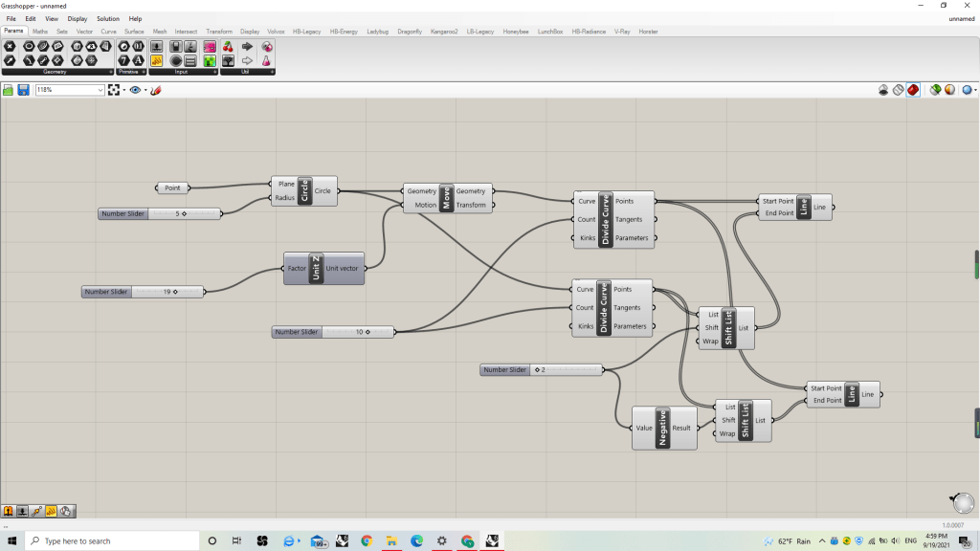The height and width of the screenshot is (551, 980).
Task: Click the Point parameter on canvas
Action: pyautogui.click(x=172, y=187)
